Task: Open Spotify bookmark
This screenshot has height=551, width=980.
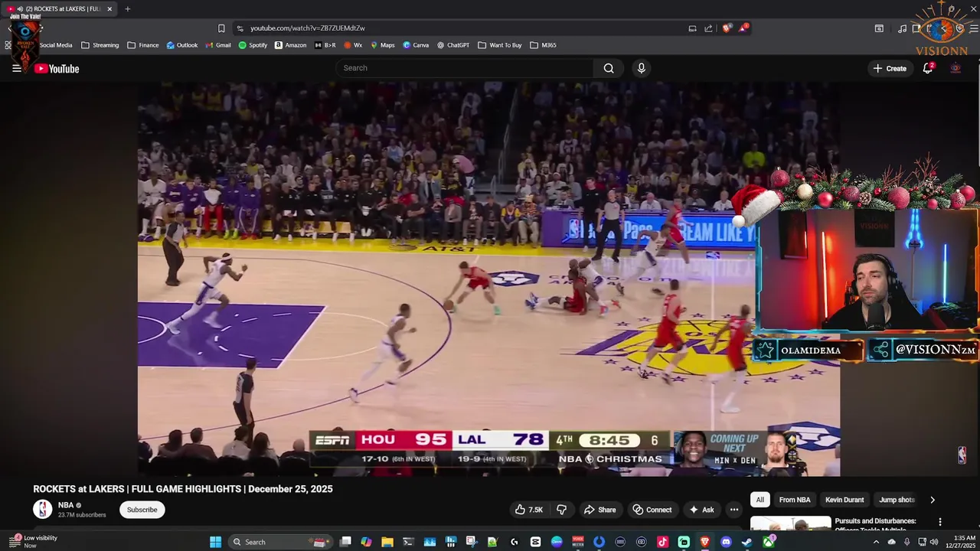Action: point(253,45)
